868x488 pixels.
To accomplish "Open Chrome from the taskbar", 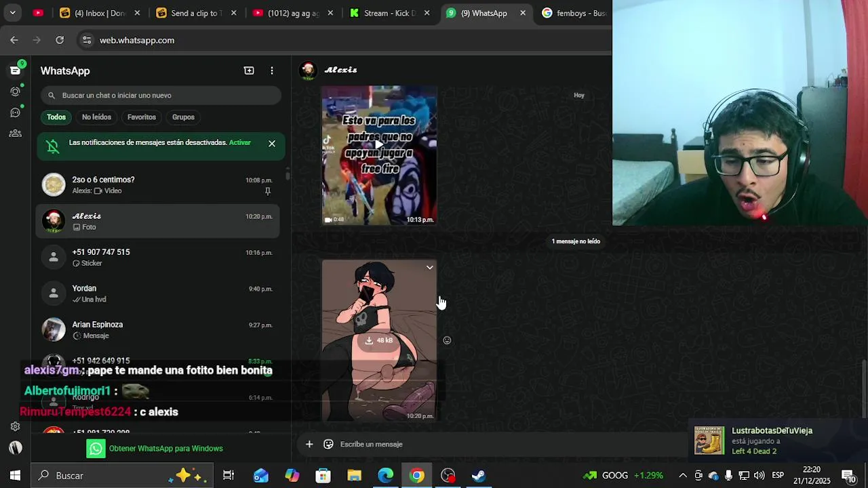I will [x=417, y=476].
